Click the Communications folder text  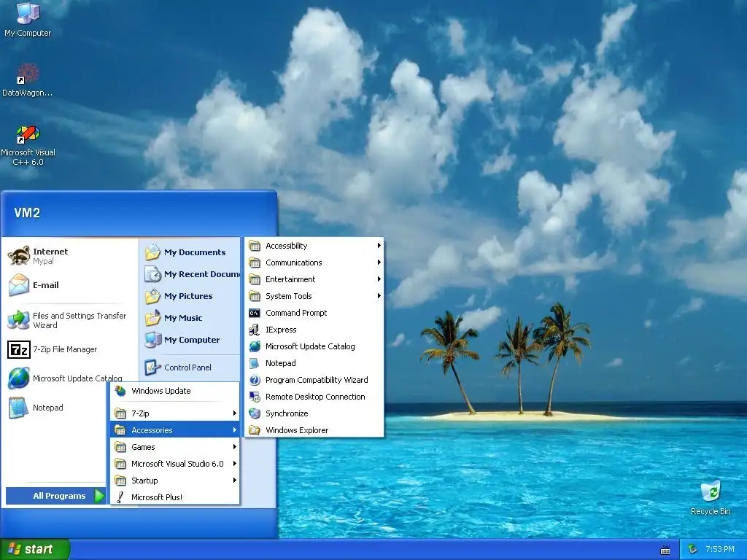293,262
